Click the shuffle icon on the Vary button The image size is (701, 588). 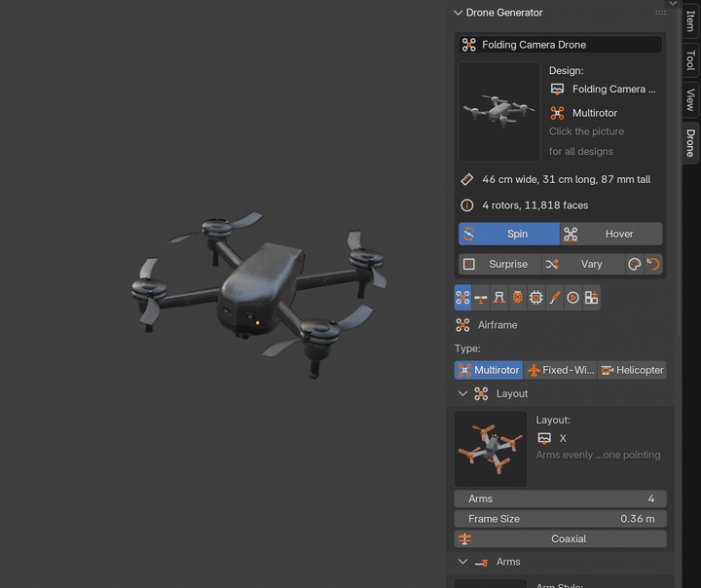(552, 264)
